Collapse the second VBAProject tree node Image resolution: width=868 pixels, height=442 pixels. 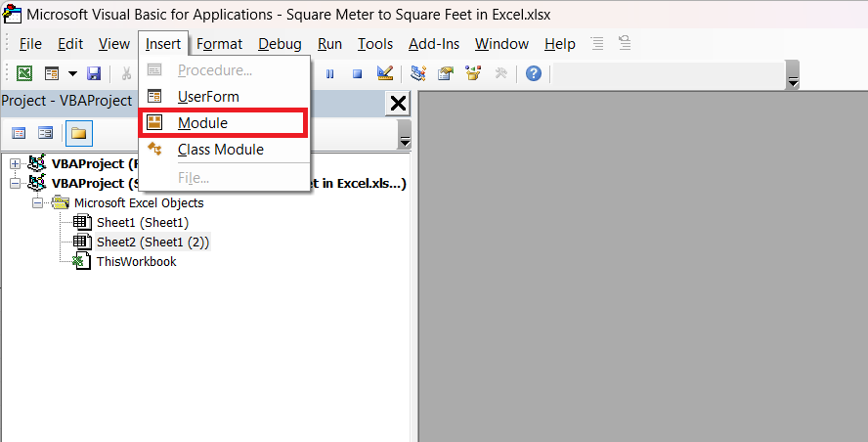pos(15,183)
